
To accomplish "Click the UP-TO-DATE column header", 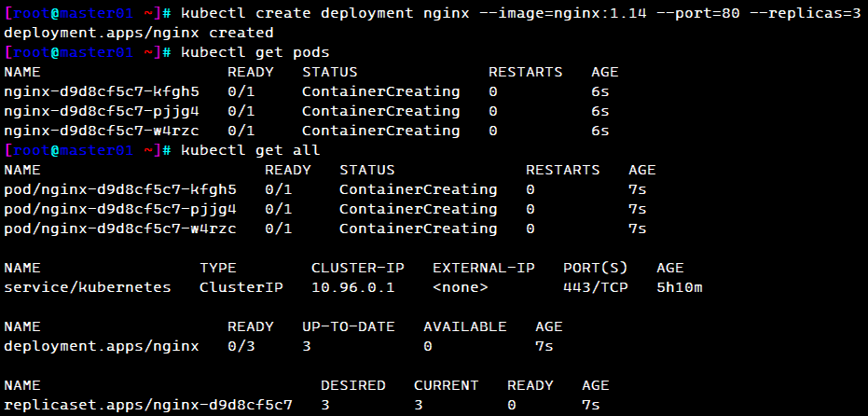I will click(348, 326).
